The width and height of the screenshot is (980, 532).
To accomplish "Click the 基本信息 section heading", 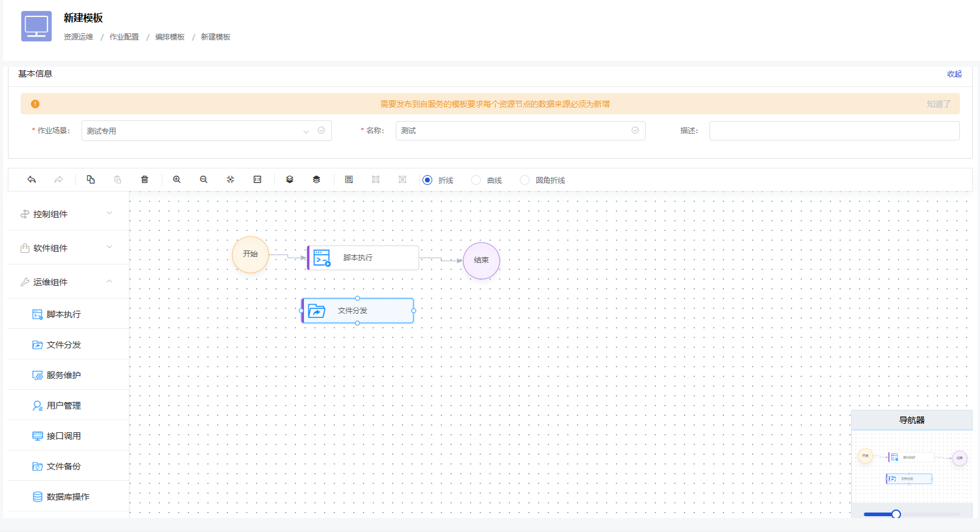I will click(x=35, y=74).
